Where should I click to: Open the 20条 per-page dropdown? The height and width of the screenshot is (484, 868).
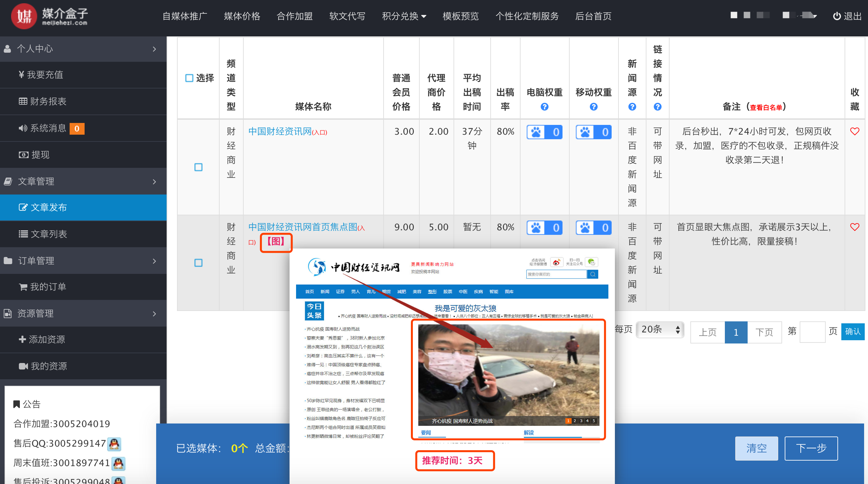(659, 329)
